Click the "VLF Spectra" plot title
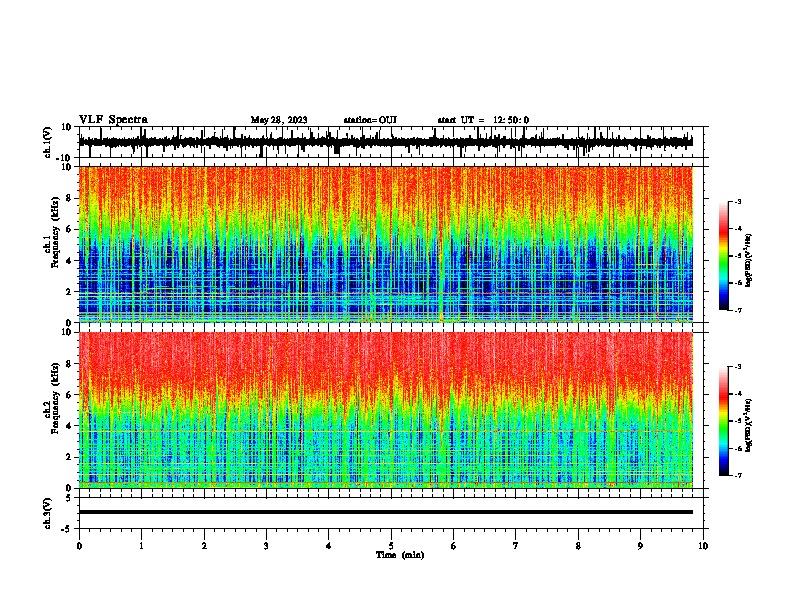792x612 pixels. (x=113, y=120)
